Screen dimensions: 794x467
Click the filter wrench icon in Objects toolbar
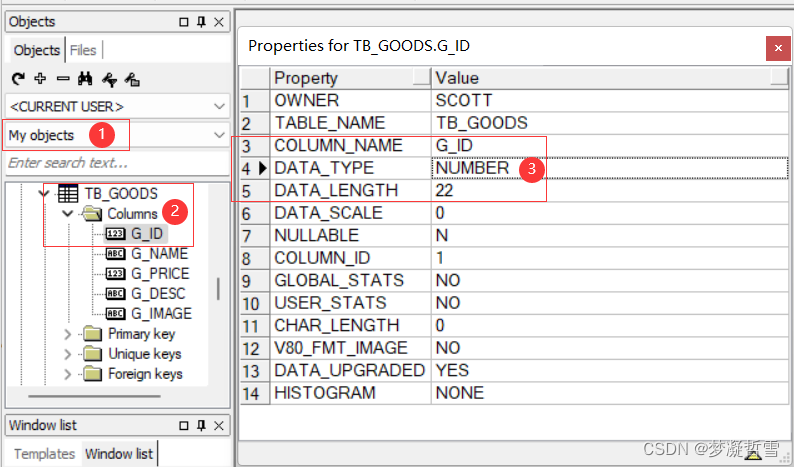pyautogui.click(x=109, y=79)
